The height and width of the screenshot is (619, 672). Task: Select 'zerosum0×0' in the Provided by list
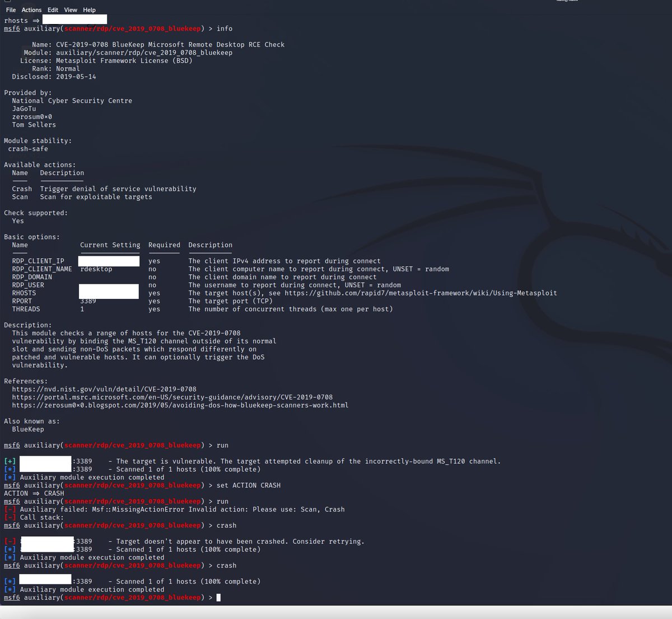coord(32,117)
